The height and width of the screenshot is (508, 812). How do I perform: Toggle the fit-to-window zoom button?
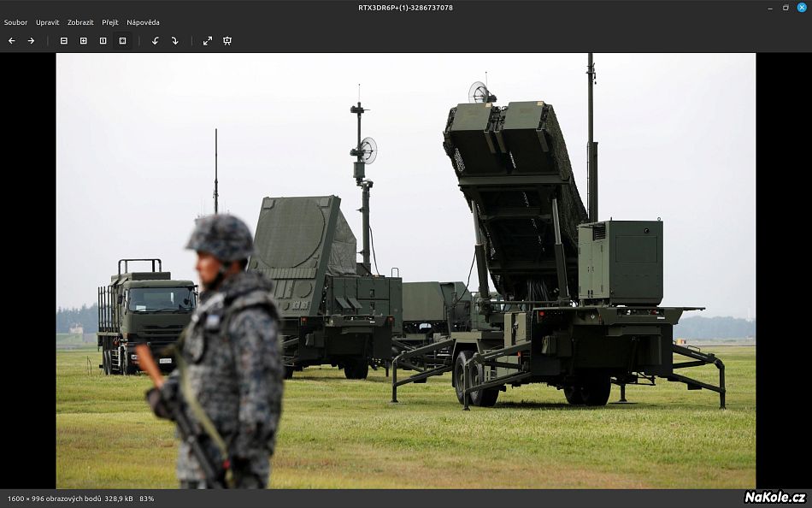coord(122,40)
